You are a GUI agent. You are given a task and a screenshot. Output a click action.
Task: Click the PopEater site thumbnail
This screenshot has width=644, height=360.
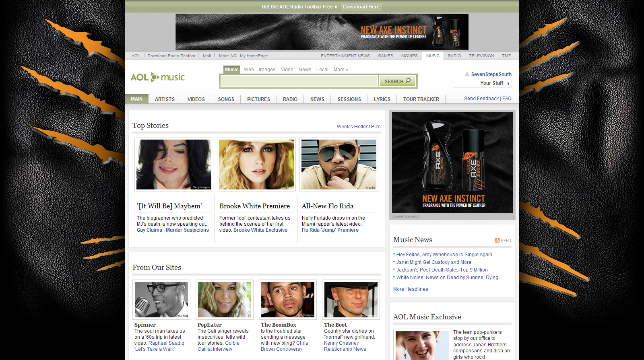coord(225,300)
